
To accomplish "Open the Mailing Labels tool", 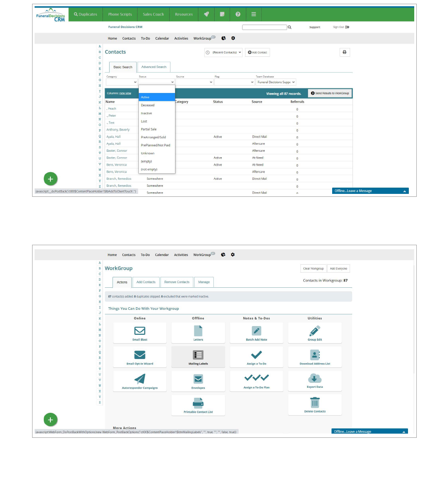I will click(x=198, y=355).
